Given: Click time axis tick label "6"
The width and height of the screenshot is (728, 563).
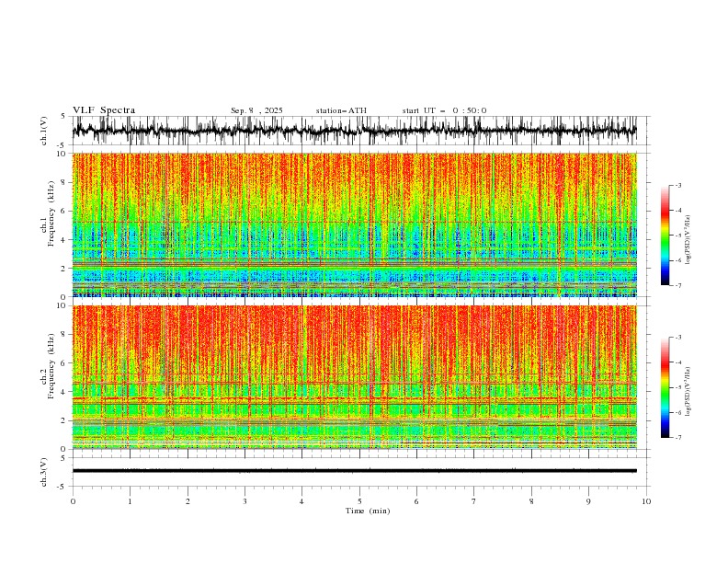Looking at the screenshot, I should [416, 501].
